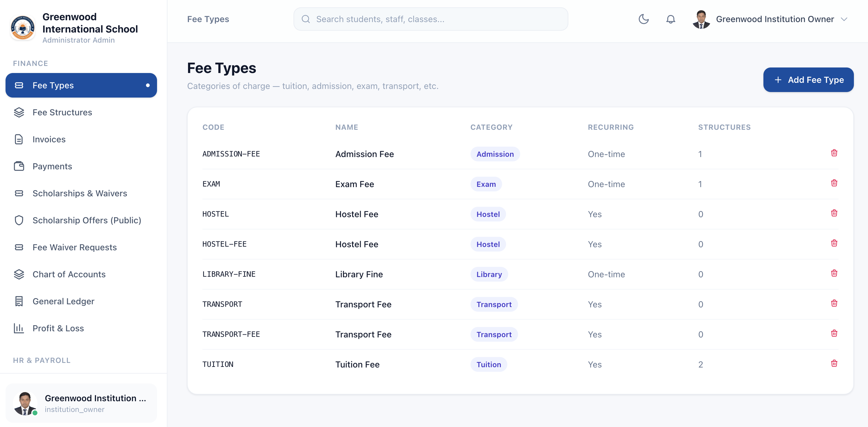Click the RECURRING column header

coord(611,127)
